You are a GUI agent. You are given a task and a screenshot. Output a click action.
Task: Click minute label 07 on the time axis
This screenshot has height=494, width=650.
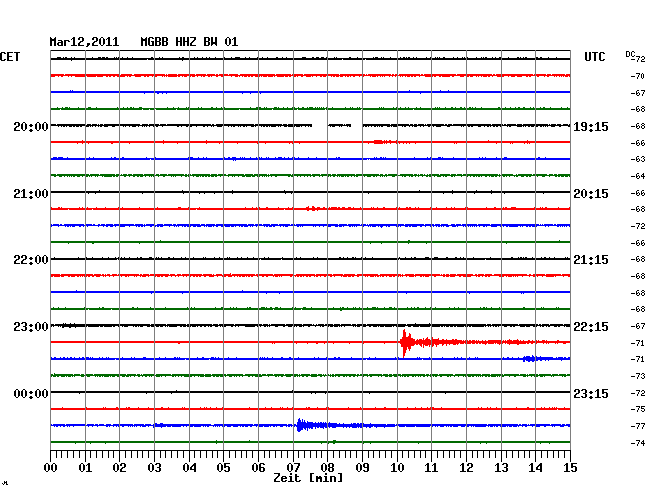click(293, 467)
